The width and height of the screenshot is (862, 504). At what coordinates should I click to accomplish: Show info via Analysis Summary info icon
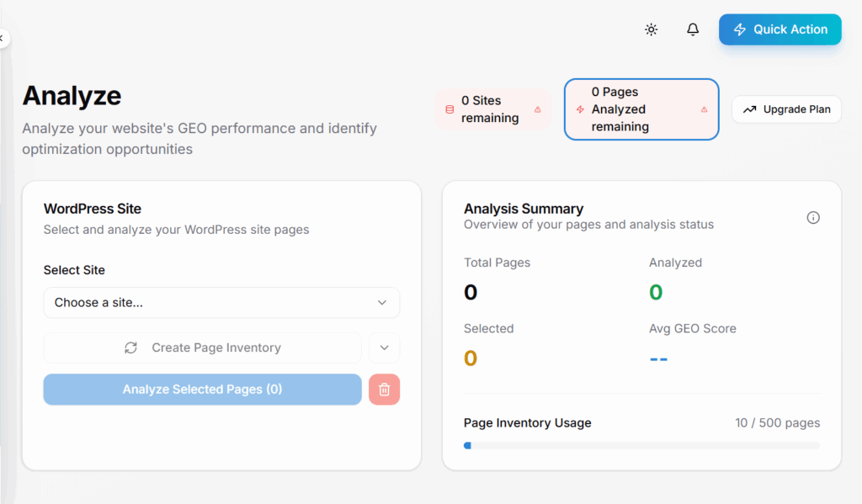coord(813,217)
